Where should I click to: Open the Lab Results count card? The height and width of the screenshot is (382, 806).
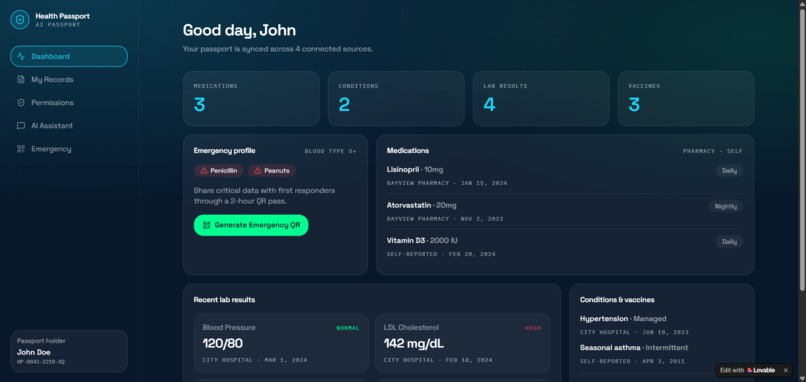click(541, 99)
